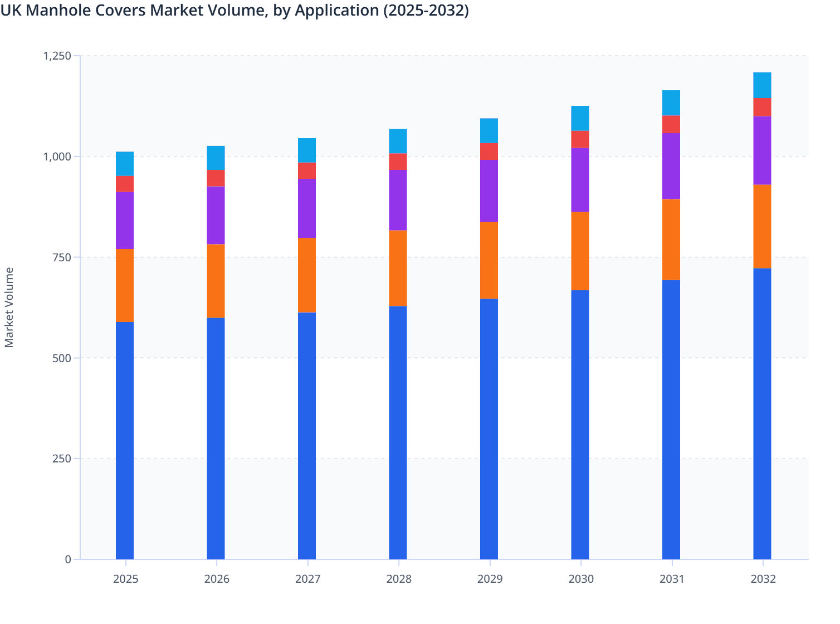
Task: Select the purple segment in the 2032 bar
Action: pyautogui.click(x=762, y=150)
